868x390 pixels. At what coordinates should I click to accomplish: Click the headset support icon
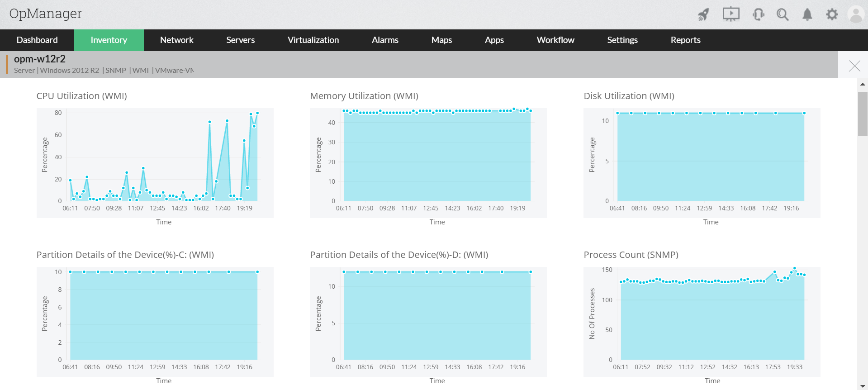[x=759, y=14]
